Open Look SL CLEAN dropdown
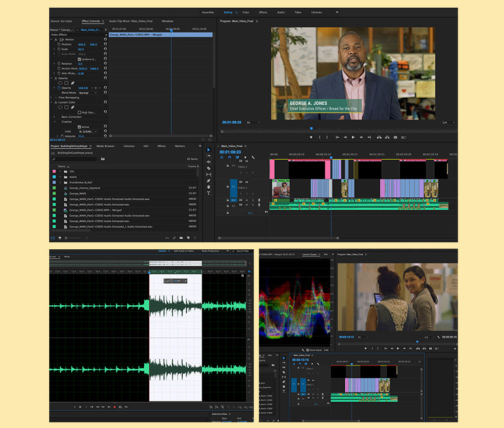The height and width of the screenshot is (428, 504). point(88,132)
